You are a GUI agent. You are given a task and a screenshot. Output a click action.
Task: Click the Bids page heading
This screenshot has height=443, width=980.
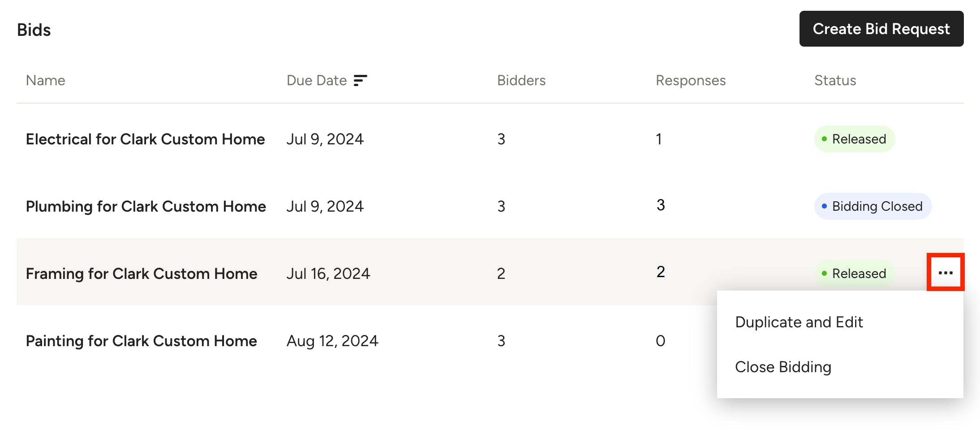click(34, 30)
